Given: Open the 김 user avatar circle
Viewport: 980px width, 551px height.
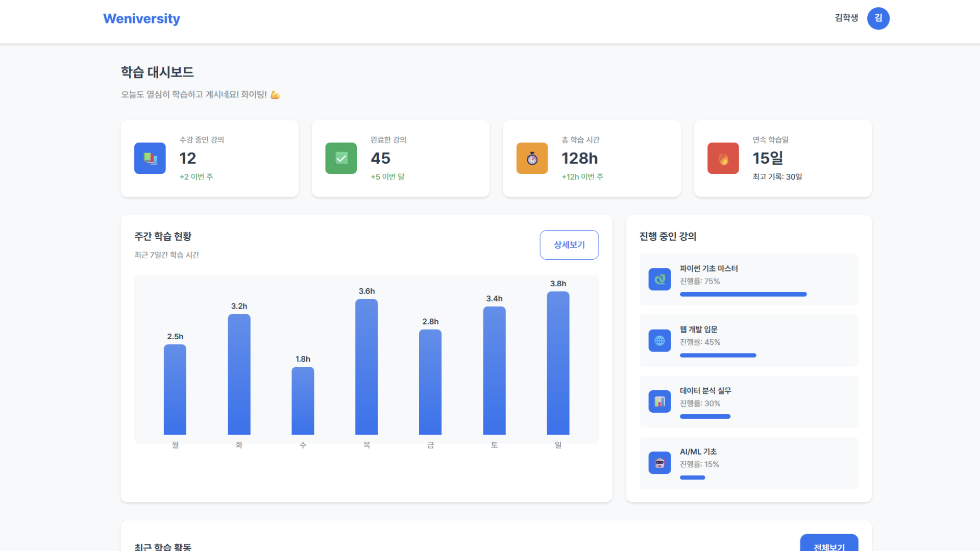Looking at the screenshot, I should (878, 18).
